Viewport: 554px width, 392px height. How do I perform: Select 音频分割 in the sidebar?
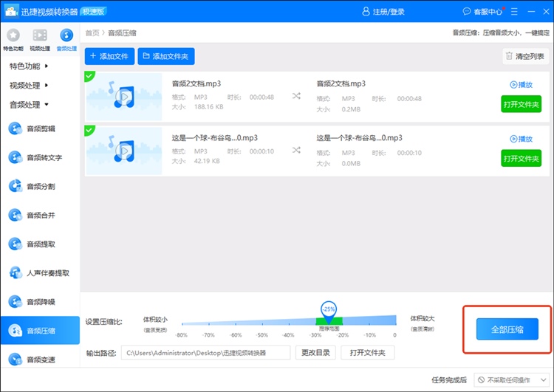(x=41, y=186)
